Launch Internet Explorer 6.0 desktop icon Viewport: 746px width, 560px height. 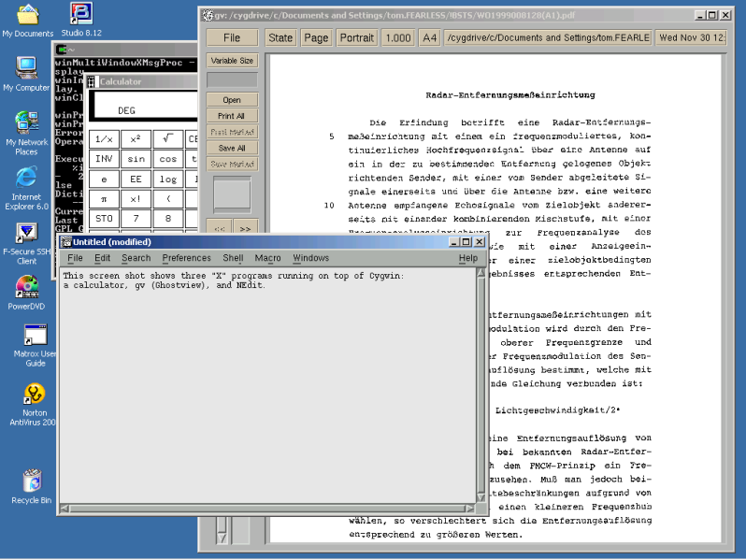[26, 189]
